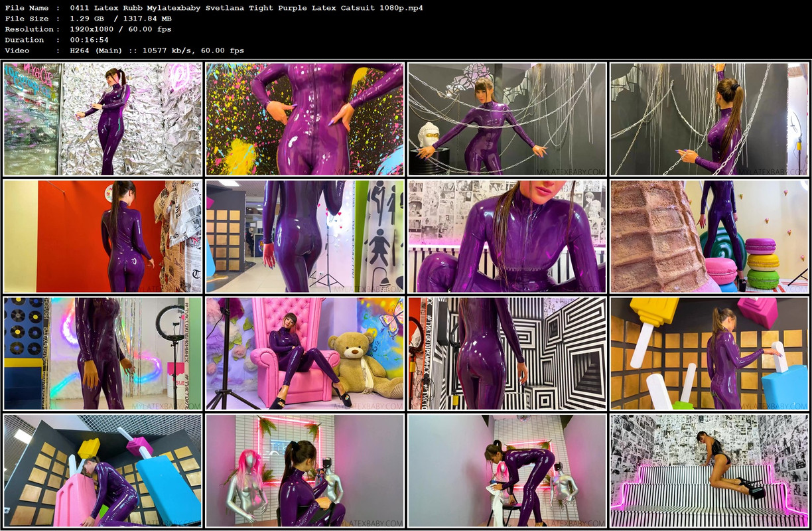The width and height of the screenshot is (812, 531).
Task: Open the giant ice cream cone thumbnail
Action: tap(709, 236)
